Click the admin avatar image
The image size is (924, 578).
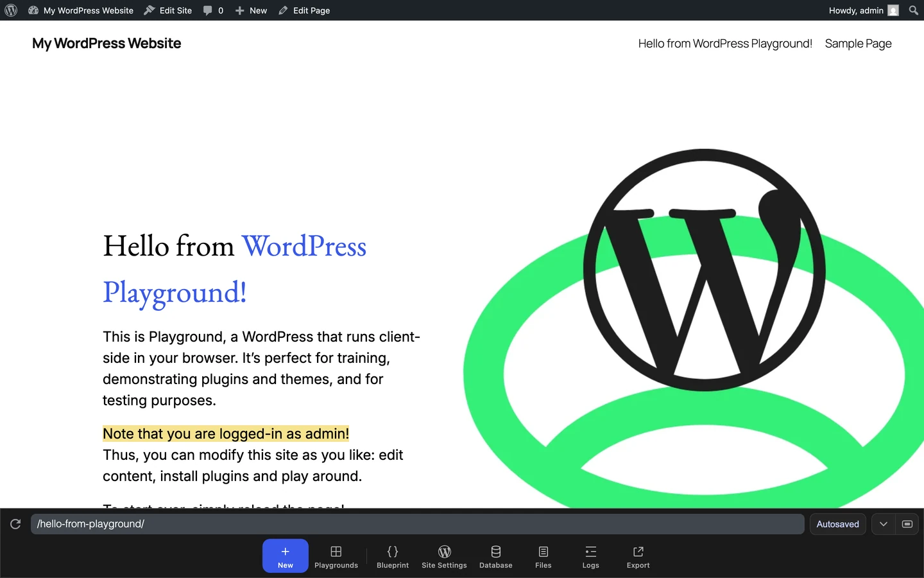tap(893, 10)
